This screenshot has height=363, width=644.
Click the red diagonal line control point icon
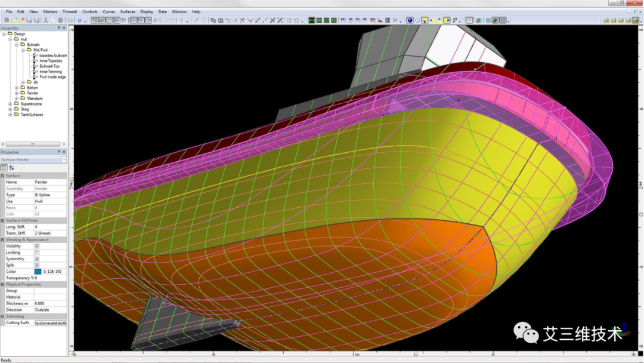[x=258, y=20]
